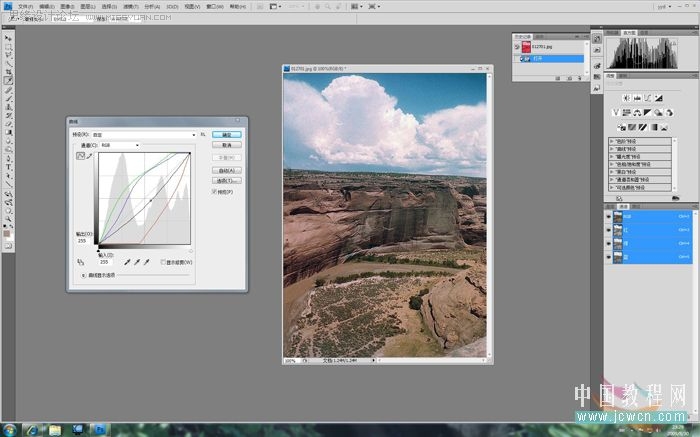Expand the Curves presets (曲线预设) list item
Viewport: 700px width, 437px height.
[x=640, y=149]
